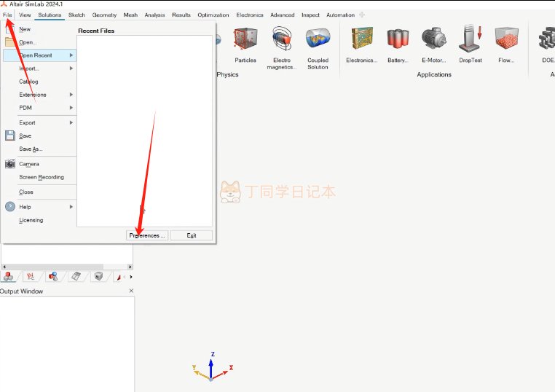This screenshot has height=392, width=555.
Task: Open the Electronics ribbon tab
Action: point(250,15)
